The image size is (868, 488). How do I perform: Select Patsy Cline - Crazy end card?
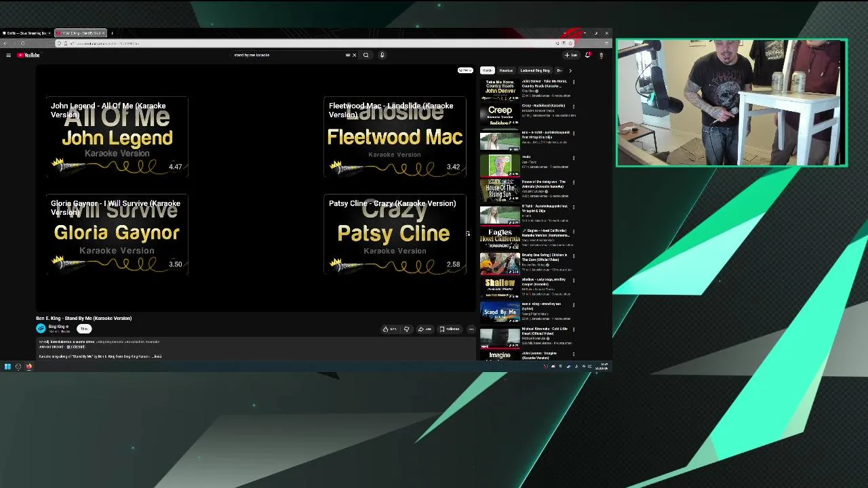coord(395,235)
